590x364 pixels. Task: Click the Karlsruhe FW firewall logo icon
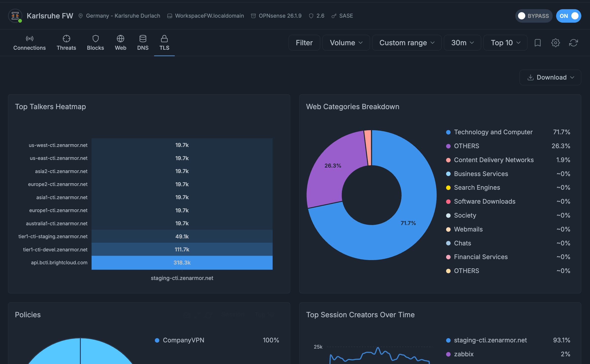(15, 16)
